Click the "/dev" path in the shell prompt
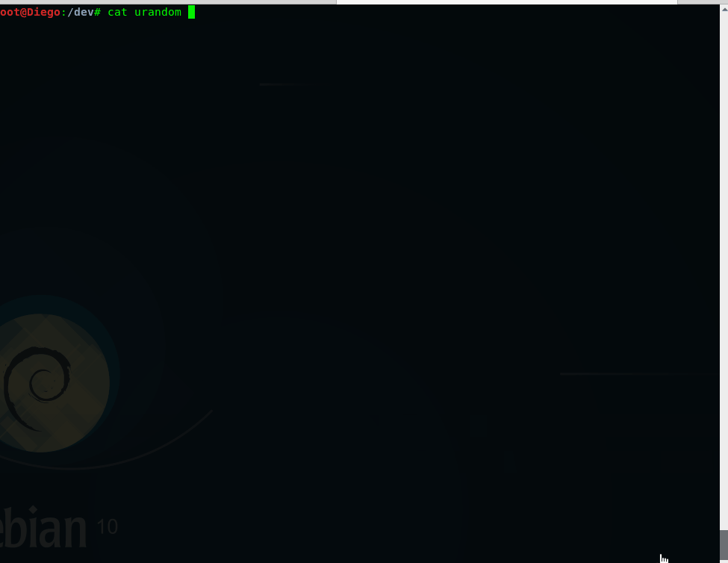Screen dimensions: 728x563 (x=81, y=12)
